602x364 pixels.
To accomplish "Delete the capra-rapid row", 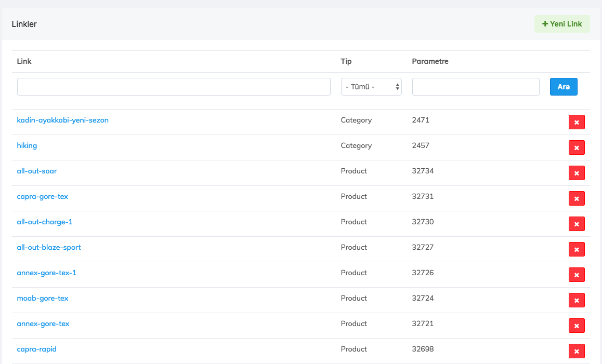I will pyautogui.click(x=577, y=351).
